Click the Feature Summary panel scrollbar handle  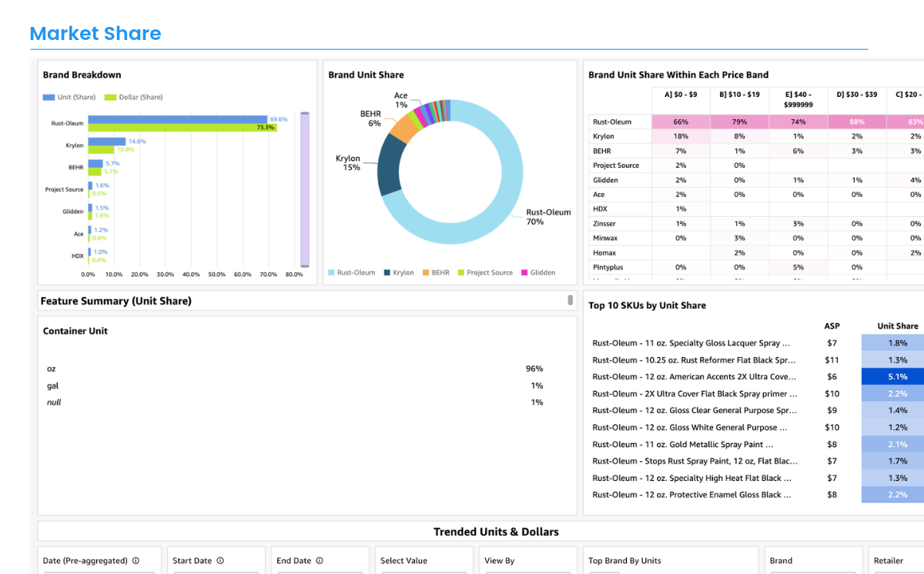[x=570, y=299]
